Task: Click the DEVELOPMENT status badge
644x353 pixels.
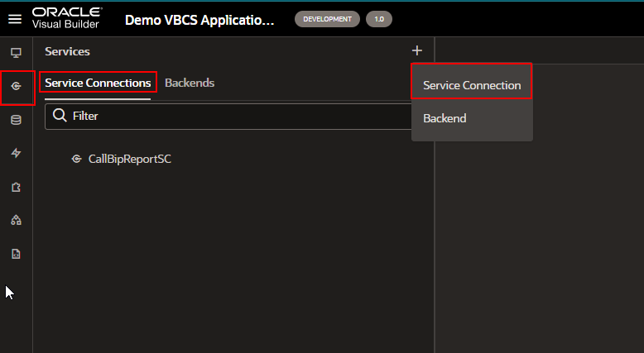Action: click(327, 19)
